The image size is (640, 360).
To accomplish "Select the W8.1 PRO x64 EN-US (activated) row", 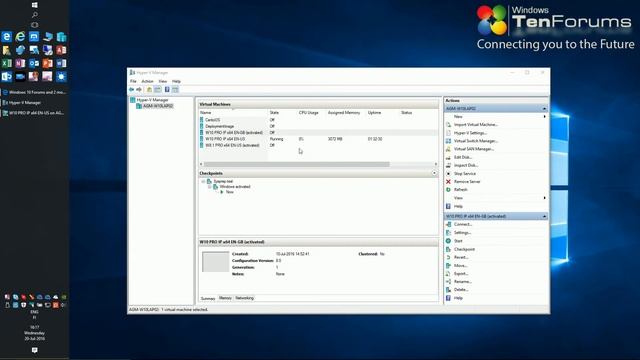I will (318, 145).
